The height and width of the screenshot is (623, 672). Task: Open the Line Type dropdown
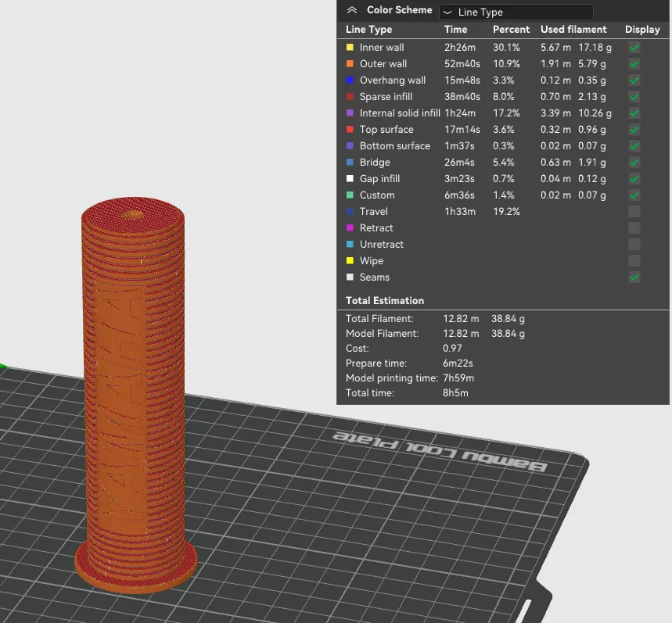[x=515, y=12]
